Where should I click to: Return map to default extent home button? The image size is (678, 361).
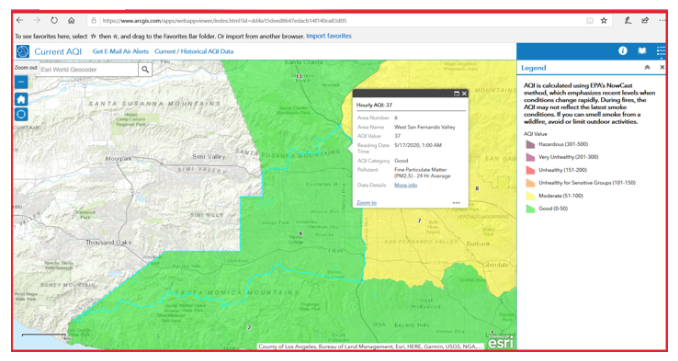click(x=21, y=99)
